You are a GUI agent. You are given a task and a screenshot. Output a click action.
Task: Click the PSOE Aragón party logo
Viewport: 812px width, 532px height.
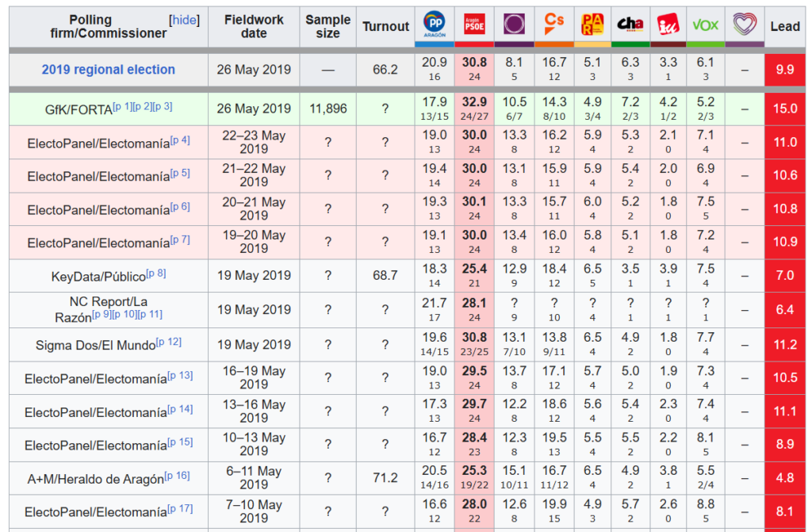pyautogui.click(x=473, y=25)
